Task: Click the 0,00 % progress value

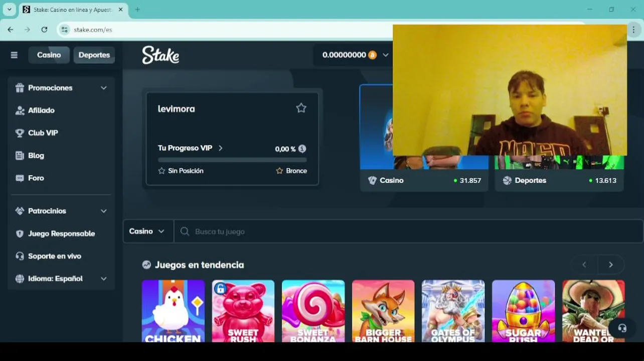Action: point(285,149)
